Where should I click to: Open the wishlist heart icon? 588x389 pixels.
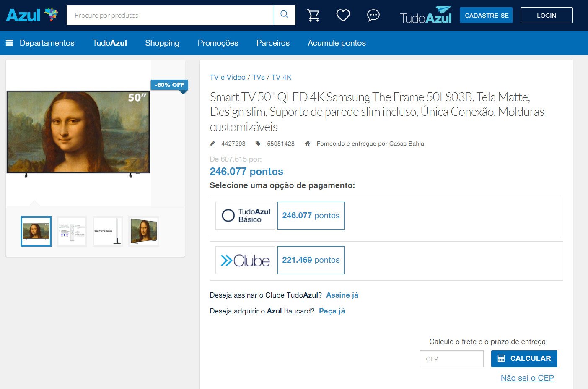343,16
